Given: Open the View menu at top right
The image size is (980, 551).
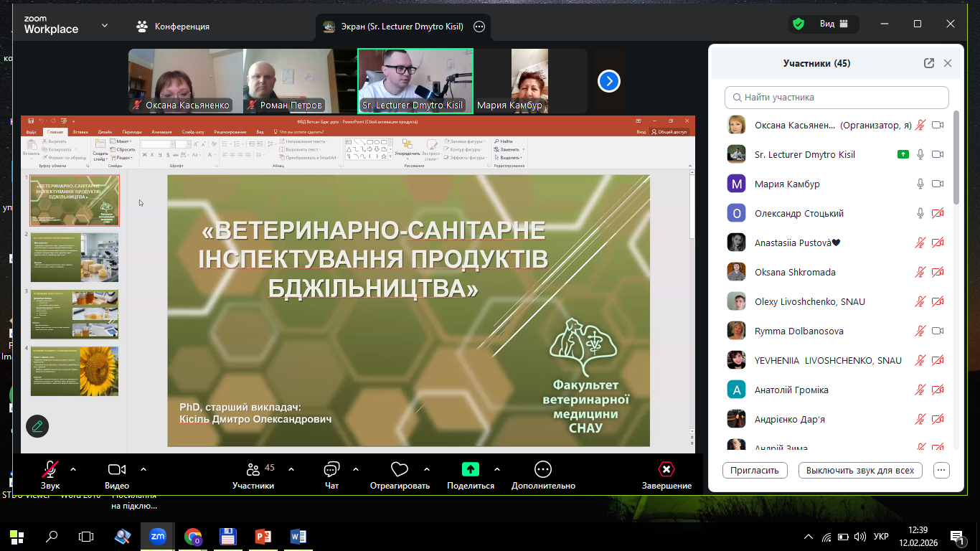Looking at the screenshot, I should click(834, 24).
